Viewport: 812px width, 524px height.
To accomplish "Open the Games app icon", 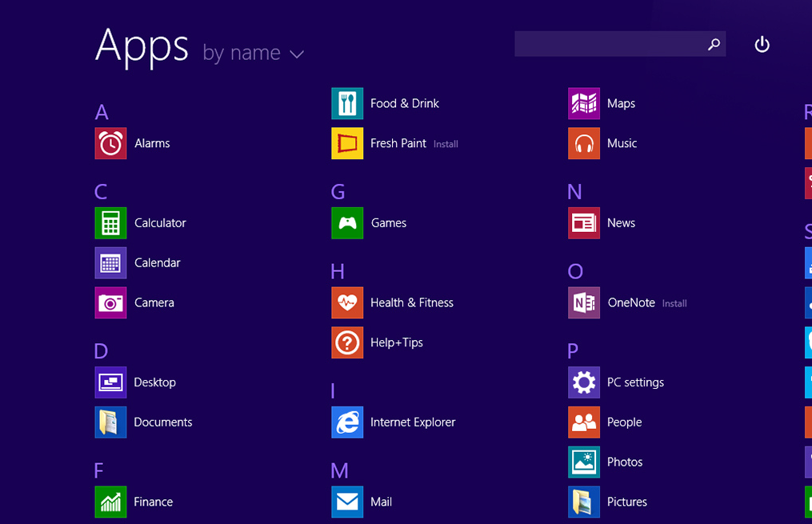I will click(347, 223).
